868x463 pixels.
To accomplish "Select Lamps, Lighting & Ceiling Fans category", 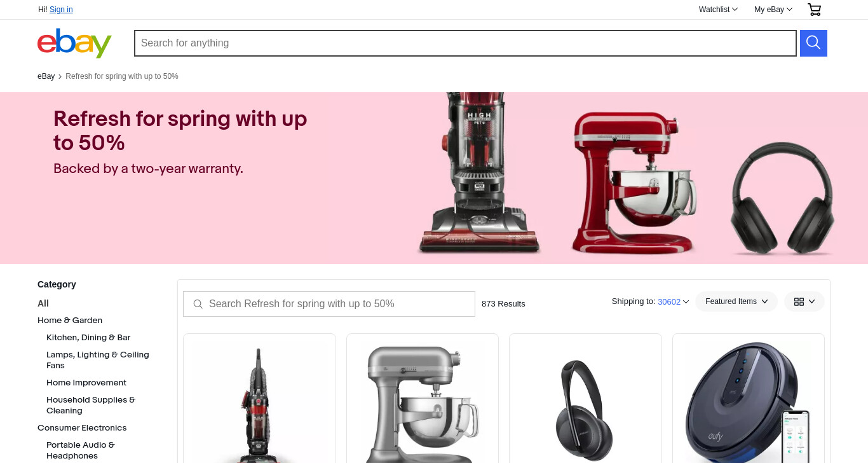I will click(x=98, y=360).
